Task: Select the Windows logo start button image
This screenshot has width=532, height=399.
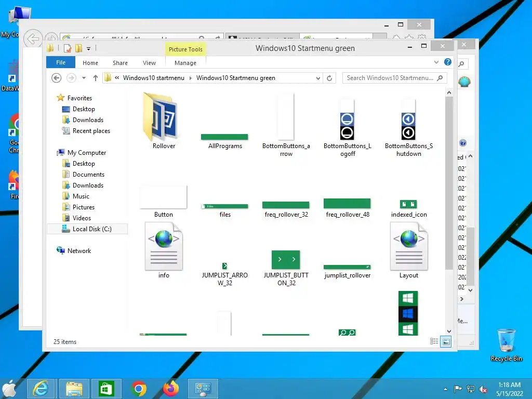Action: pos(408,313)
